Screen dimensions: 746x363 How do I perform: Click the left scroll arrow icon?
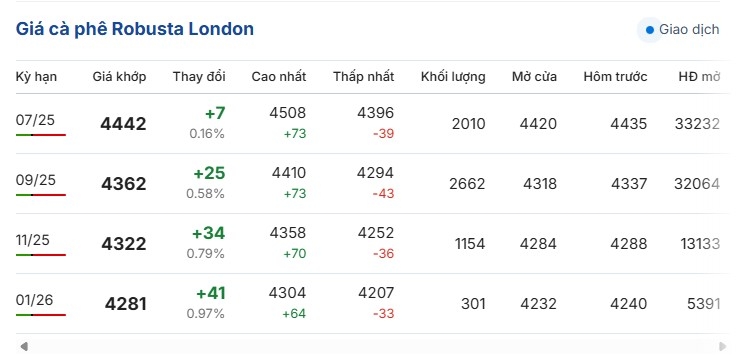tap(24, 346)
